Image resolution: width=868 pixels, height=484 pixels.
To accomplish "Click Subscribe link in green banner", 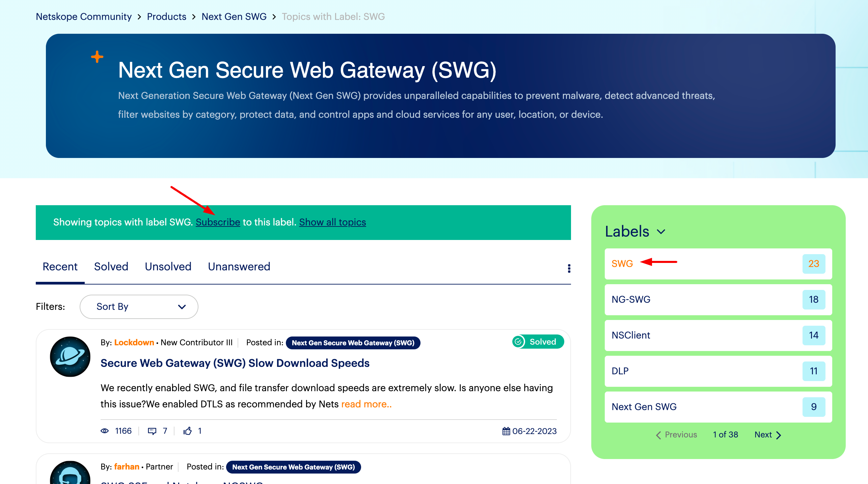I will point(218,222).
